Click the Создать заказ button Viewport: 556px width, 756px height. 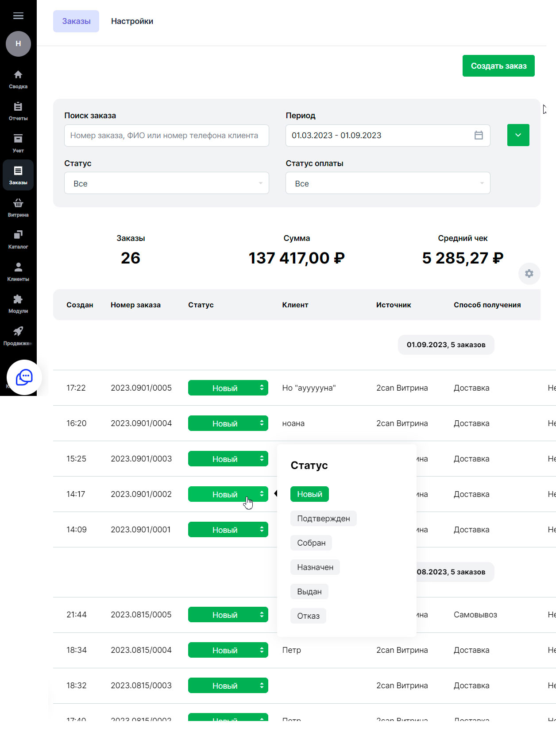pos(498,66)
